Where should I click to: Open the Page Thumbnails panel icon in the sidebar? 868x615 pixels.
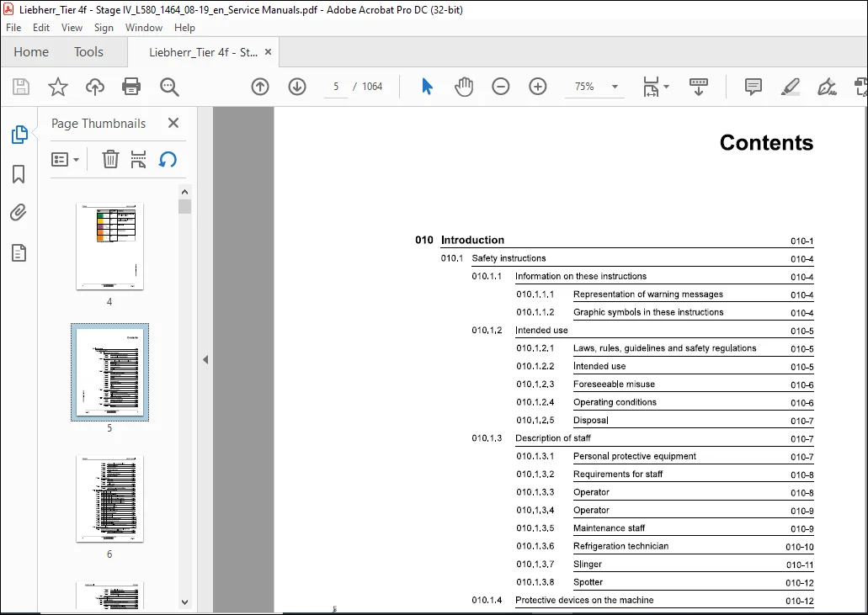19,135
